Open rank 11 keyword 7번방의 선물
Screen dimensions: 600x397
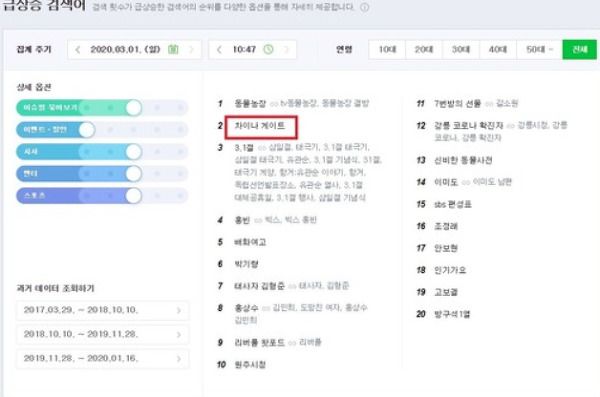[x=457, y=103]
